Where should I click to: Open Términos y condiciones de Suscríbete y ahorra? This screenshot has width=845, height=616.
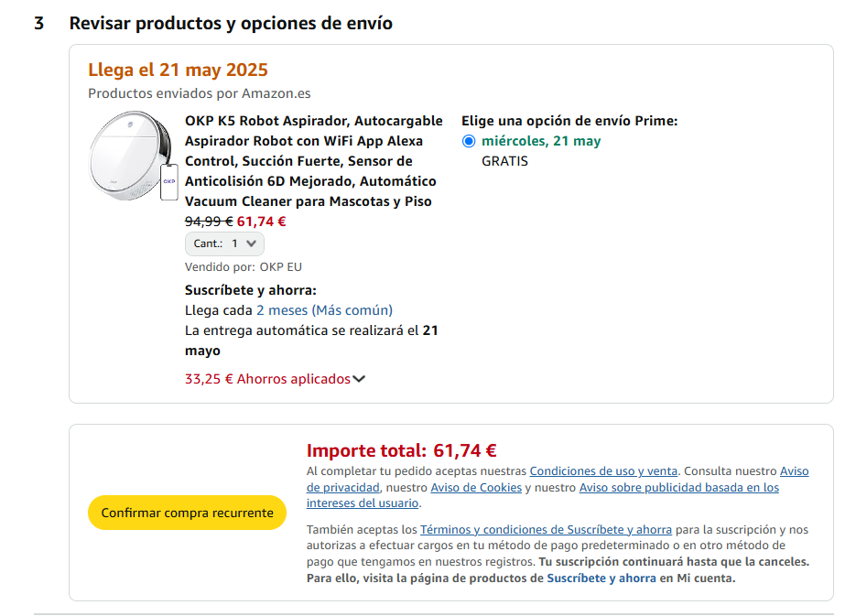point(546,530)
